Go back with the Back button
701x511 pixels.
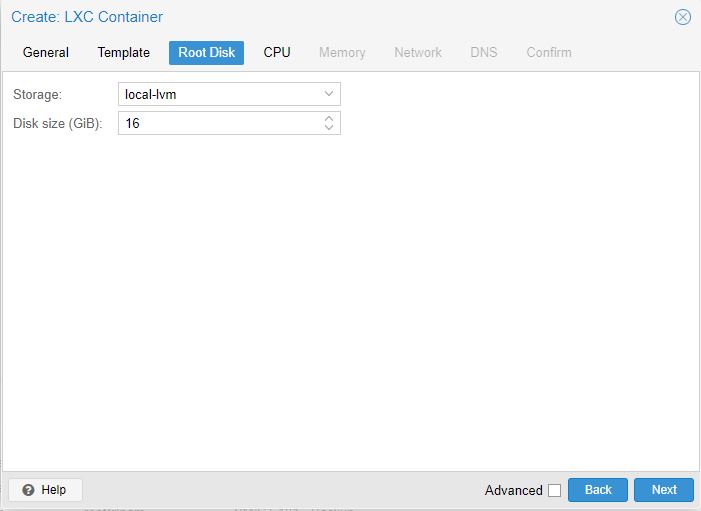(597, 490)
